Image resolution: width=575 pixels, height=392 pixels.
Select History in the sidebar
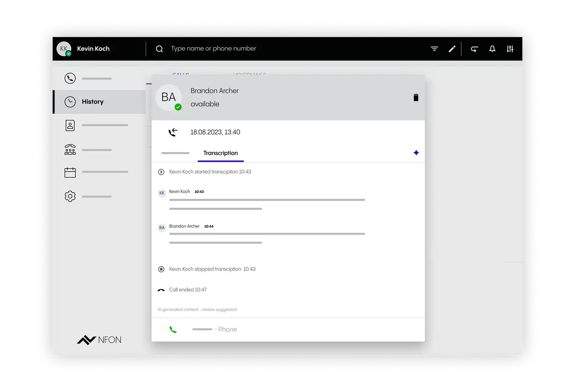tap(92, 102)
